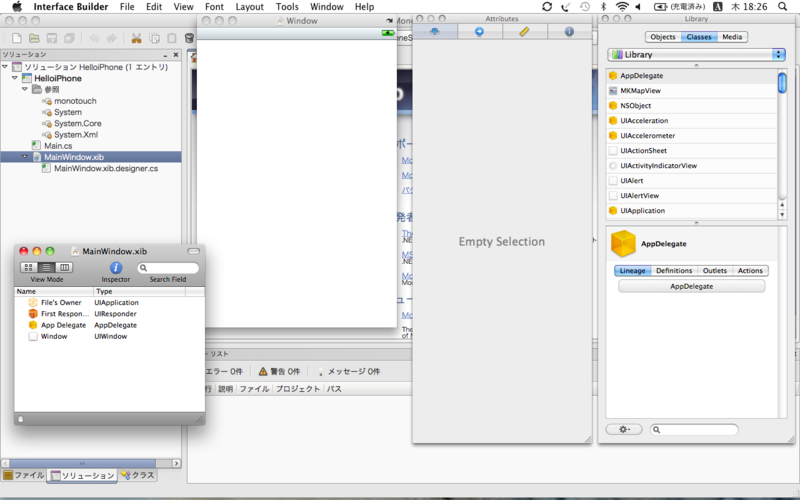Switch to クラス pad tab
Viewport: 800px width, 500px height.
pyautogui.click(x=137, y=476)
